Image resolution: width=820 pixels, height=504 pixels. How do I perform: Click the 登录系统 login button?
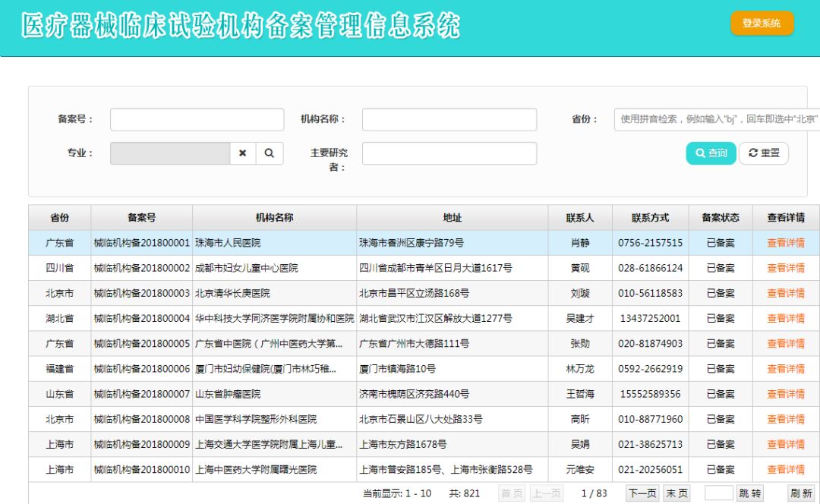click(762, 23)
